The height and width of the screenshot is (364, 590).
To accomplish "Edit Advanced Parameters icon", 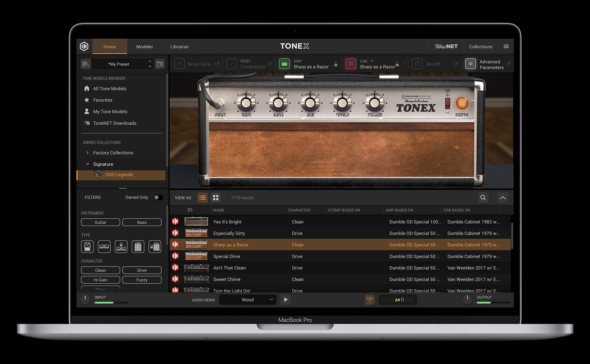I will (509, 64).
